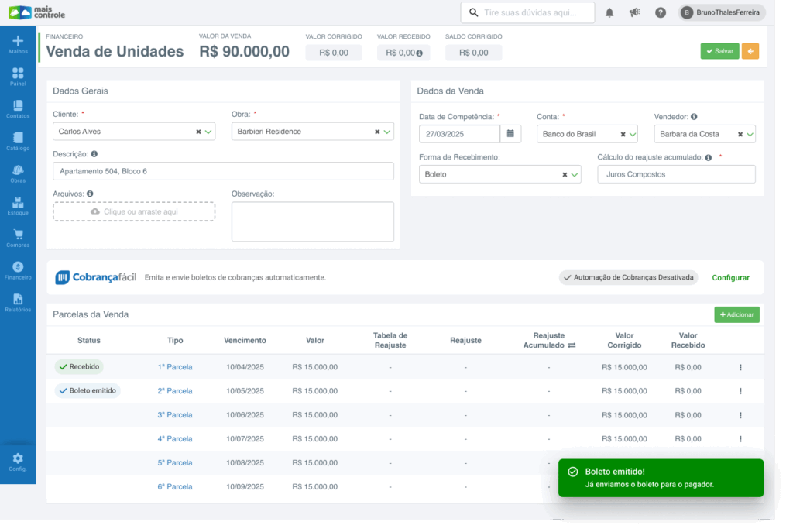793x532 pixels.
Task: Open Financeiro in the left sidebar
Action: coord(18,270)
